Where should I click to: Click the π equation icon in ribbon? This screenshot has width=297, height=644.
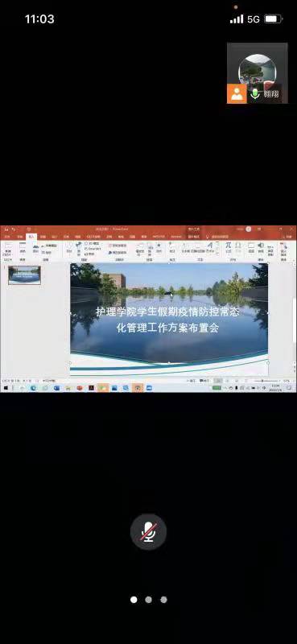(228, 246)
